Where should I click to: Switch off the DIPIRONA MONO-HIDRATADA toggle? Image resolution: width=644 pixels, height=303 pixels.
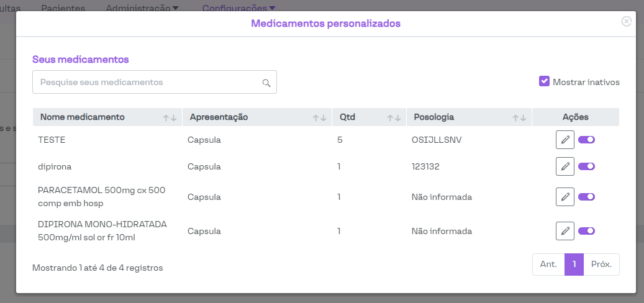(x=586, y=231)
